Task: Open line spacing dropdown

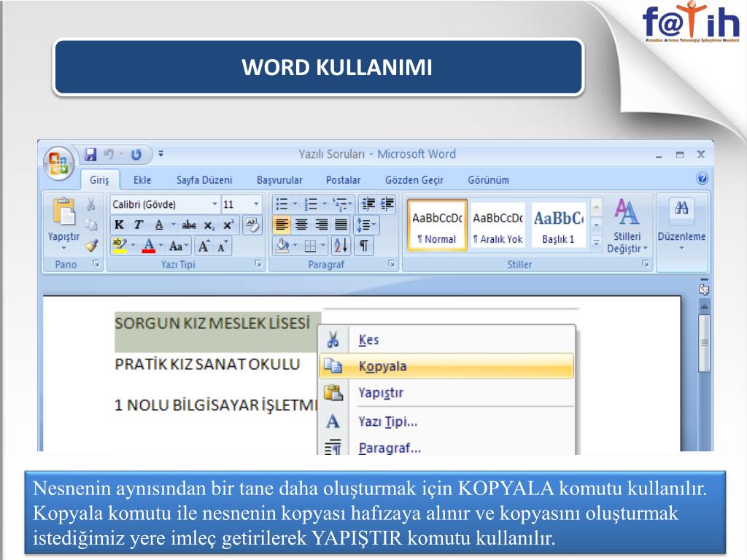Action: point(366,225)
